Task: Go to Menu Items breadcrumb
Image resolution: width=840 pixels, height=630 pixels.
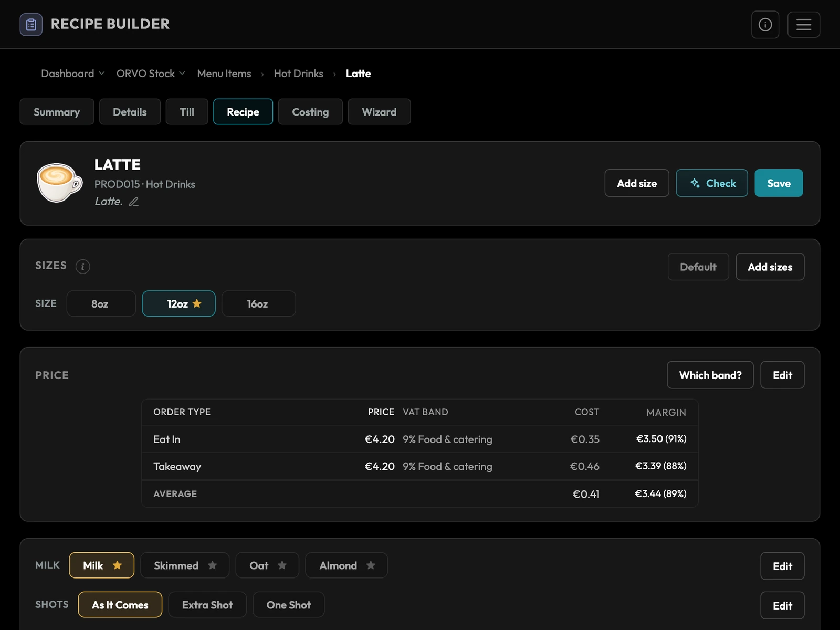Action: (x=224, y=73)
